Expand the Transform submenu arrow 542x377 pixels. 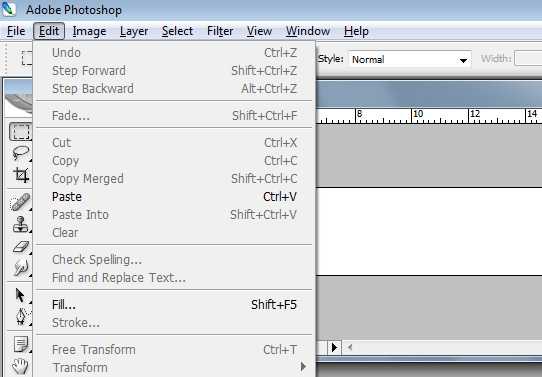(x=303, y=367)
